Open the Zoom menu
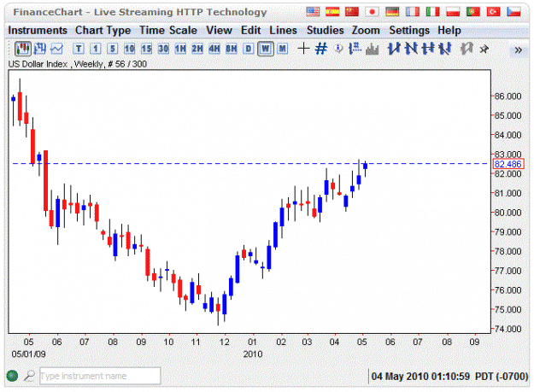This screenshot has width=534, height=392. point(366,30)
